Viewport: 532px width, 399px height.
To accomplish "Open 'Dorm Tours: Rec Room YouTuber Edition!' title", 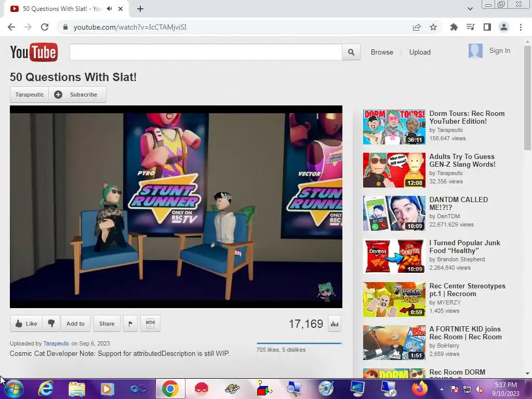I will (467, 117).
